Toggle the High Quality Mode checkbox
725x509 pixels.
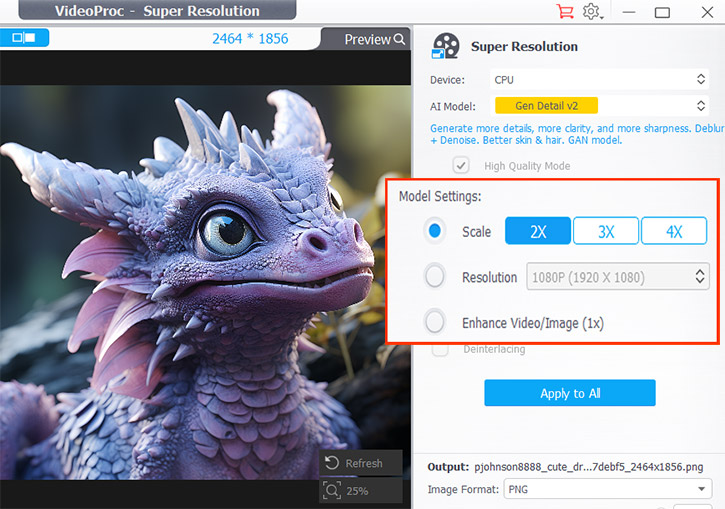461,166
